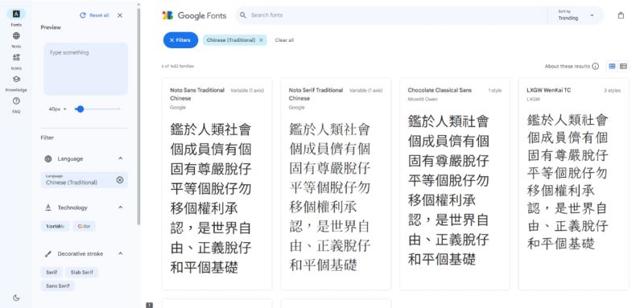The image size is (644, 308).
Task: Adjust the preview font size slider
Action: 80,109
